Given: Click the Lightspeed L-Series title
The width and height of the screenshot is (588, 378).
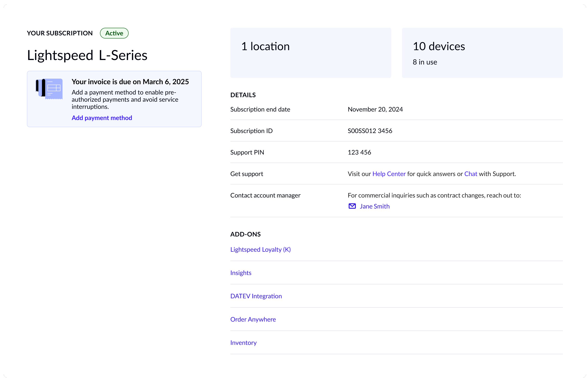Looking at the screenshot, I should tap(87, 55).
